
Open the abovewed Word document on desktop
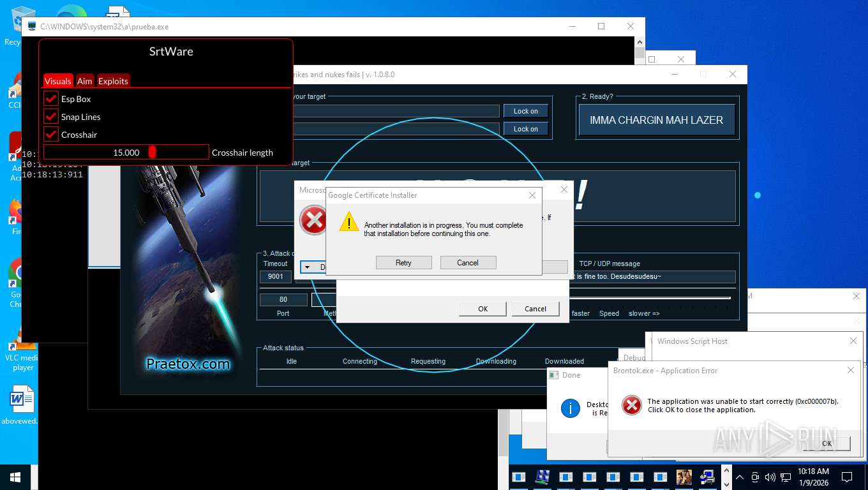click(x=21, y=405)
